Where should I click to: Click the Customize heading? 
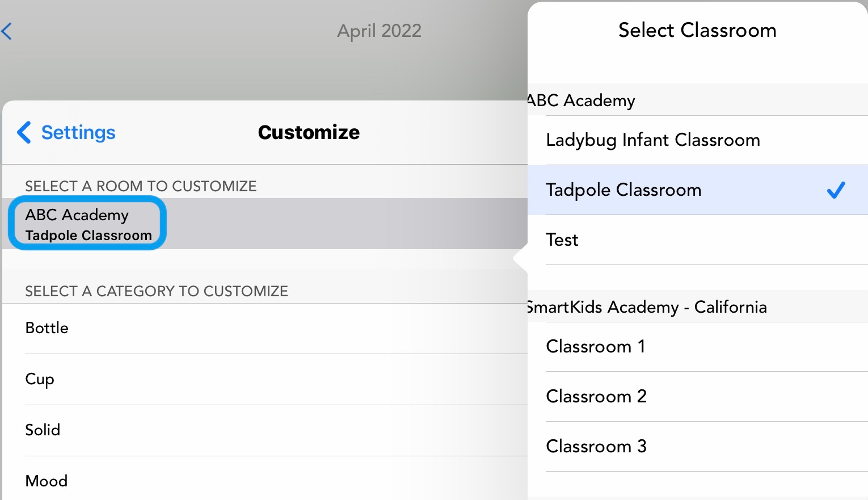point(309,132)
